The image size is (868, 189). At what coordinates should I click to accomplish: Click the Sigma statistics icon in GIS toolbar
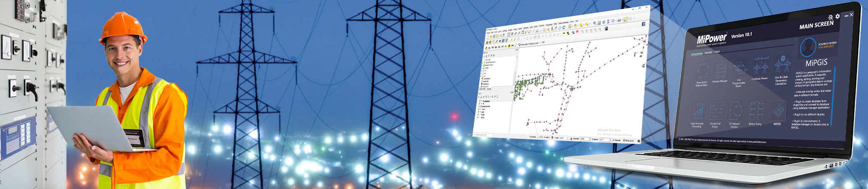pos(608,21)
